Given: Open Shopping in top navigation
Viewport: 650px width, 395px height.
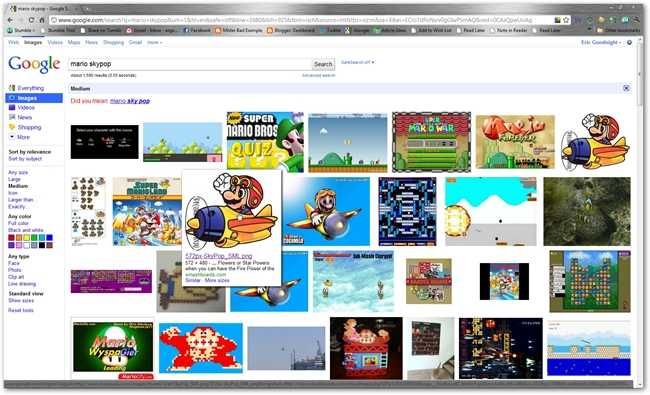Looking at the screenshot, I should click(x=113, y=42).
